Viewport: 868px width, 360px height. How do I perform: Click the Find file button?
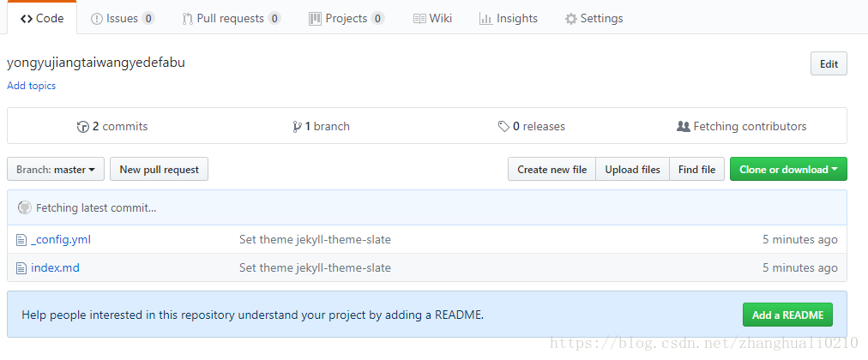[x=697, y=169]
